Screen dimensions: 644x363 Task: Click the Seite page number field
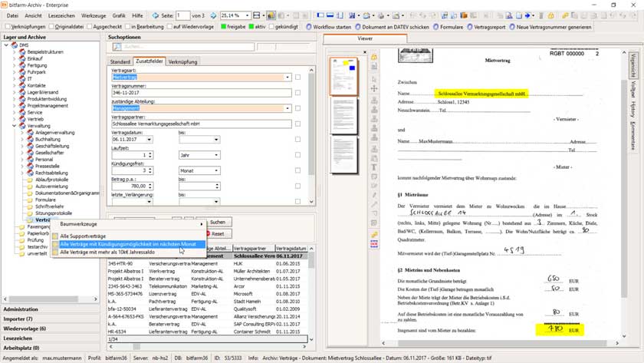(182, 15)
